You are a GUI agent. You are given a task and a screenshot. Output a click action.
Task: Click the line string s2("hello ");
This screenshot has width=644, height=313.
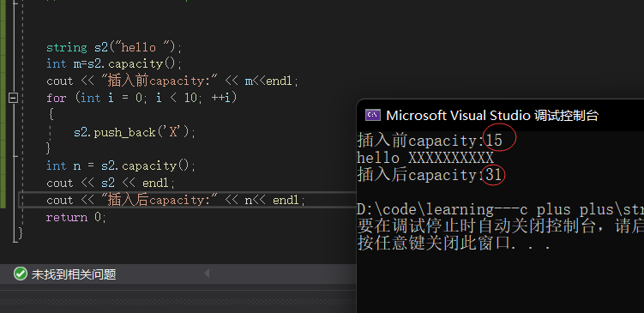point(114,48)
